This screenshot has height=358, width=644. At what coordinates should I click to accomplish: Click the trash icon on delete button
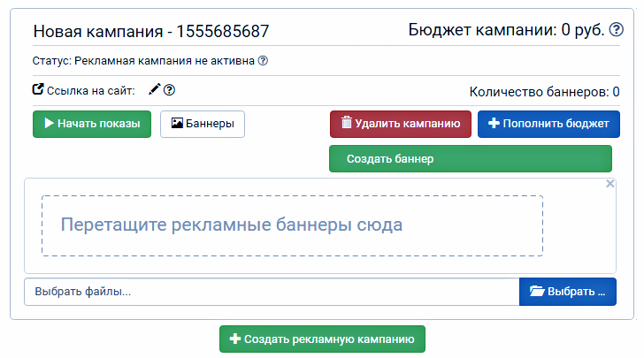pos(347,122)
